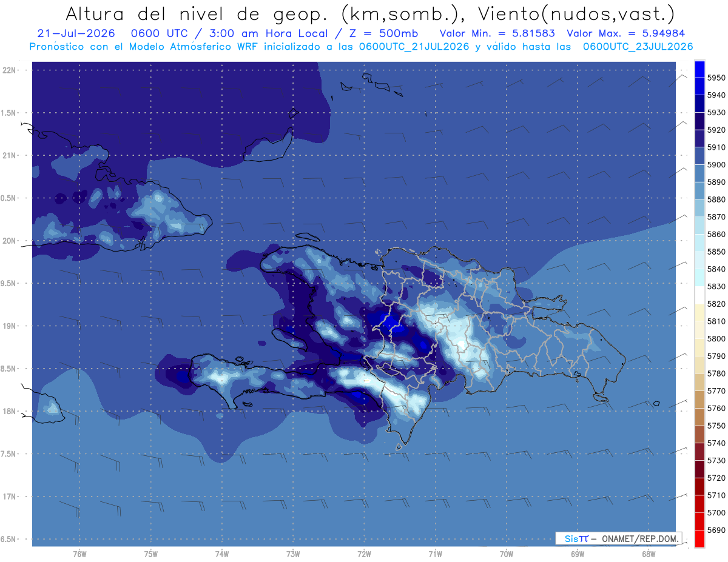
Task: Click the '5920' colorbar value
Action: tap(716, 130)
